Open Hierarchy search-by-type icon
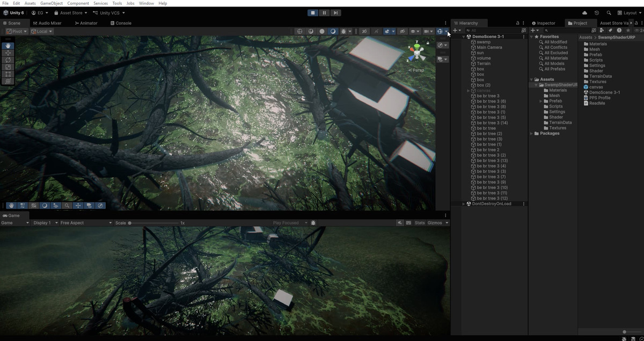The width and height of the screenshot is (644, 341). (524, 31)
